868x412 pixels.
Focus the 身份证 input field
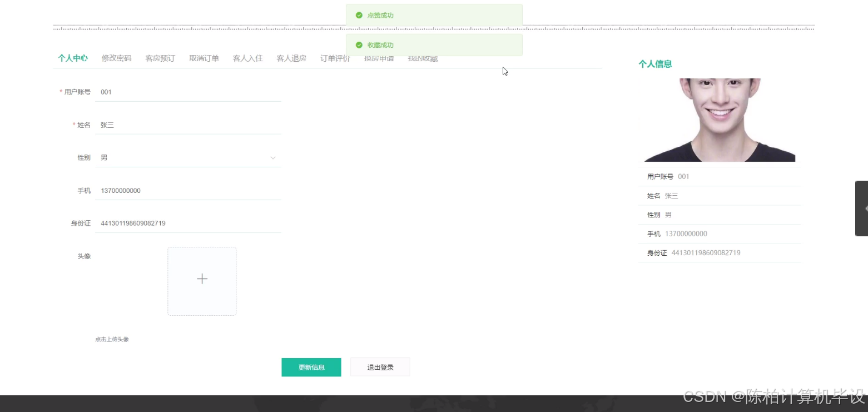click(188, 224)
